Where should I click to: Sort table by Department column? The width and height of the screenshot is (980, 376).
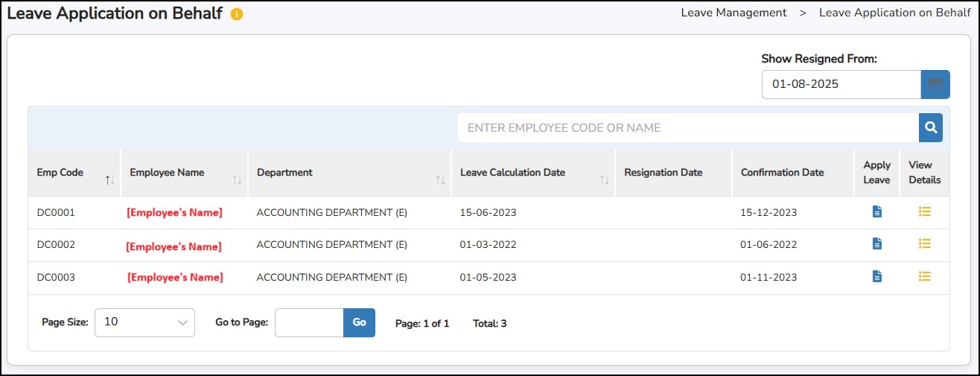(x=440, y=180)
